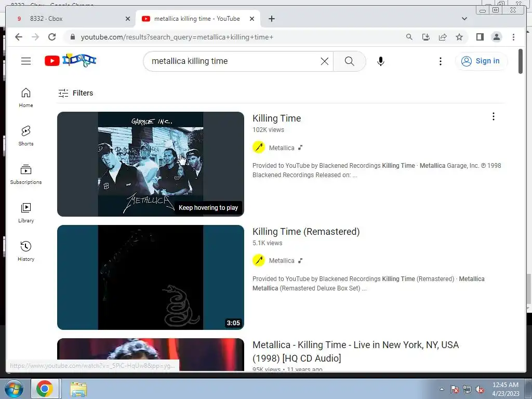
Task: View site information via the lock icon
Action: click(x=72, y=37)
